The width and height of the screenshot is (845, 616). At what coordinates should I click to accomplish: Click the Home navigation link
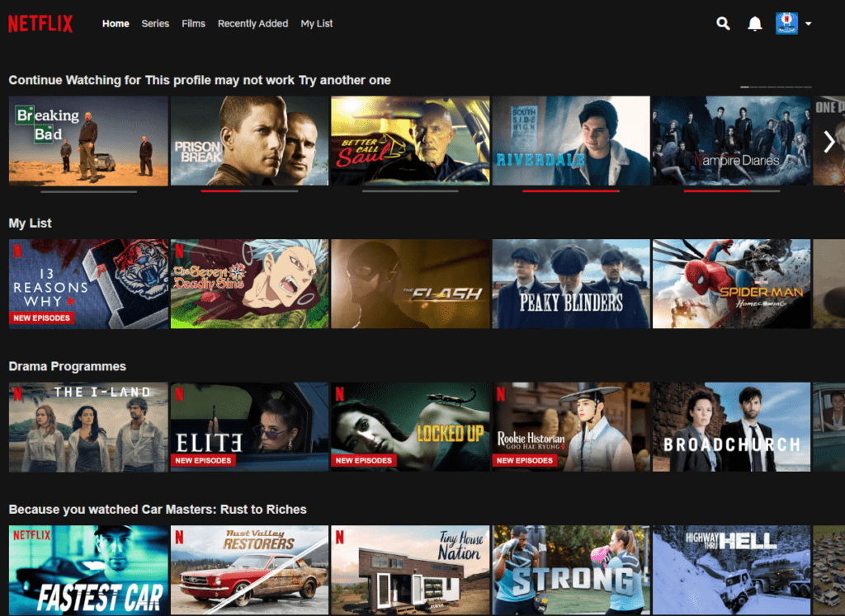(x=116, y=24)
